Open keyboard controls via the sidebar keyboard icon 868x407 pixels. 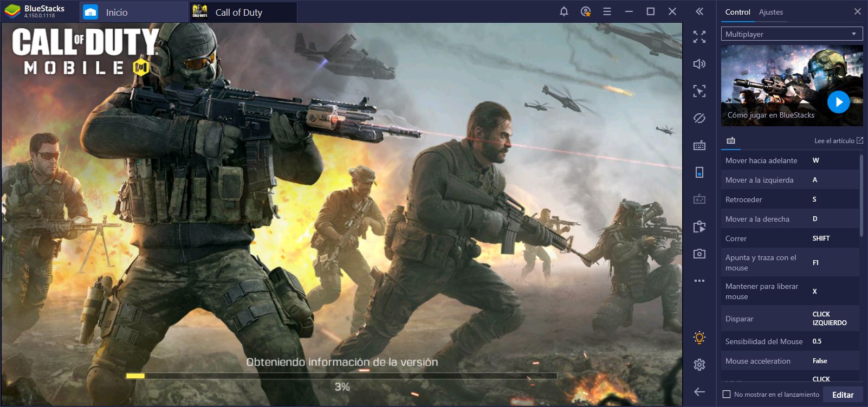pyautogui.click(x=699, y=145)
